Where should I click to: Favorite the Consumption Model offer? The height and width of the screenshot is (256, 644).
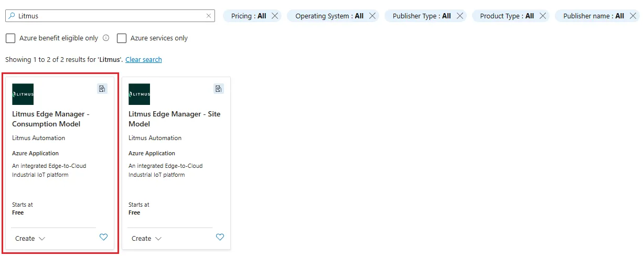[x=103, y=237]
